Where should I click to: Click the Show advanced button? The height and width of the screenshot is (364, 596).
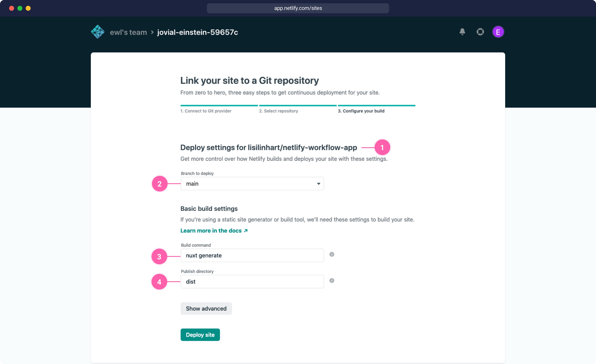tap(206, 308)
